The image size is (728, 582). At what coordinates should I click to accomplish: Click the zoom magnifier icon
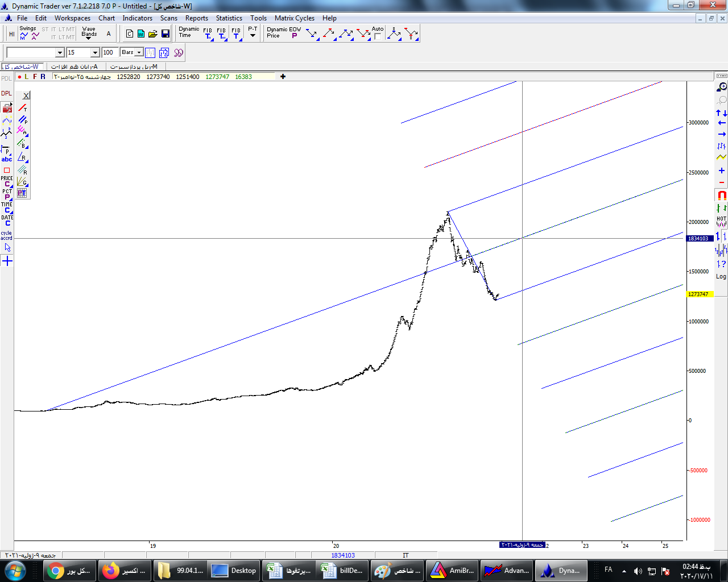(x=722, y=87)
